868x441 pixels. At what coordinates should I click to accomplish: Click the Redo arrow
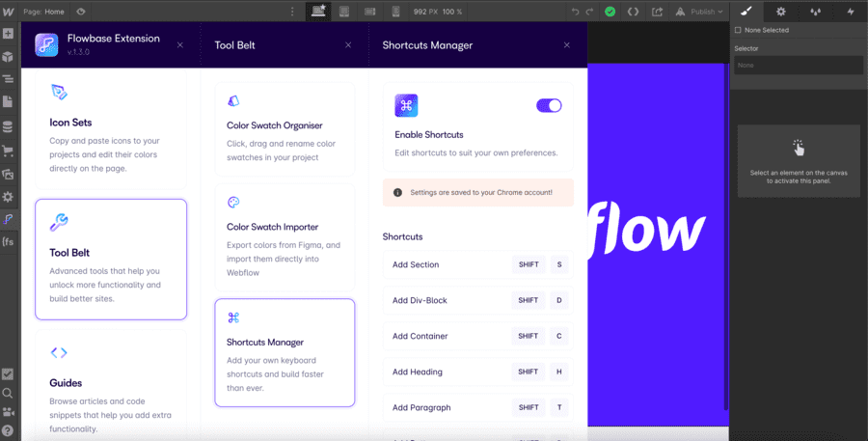589,11
